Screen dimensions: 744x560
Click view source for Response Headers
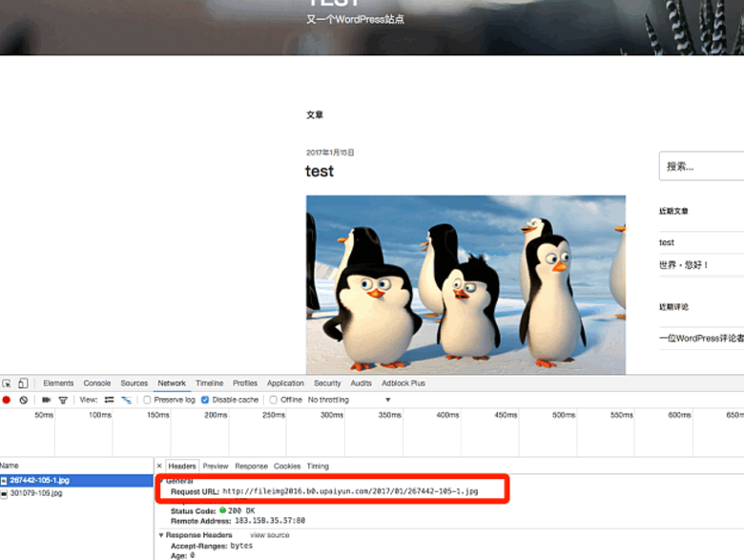pyautogui.click(x=270, y=535)
